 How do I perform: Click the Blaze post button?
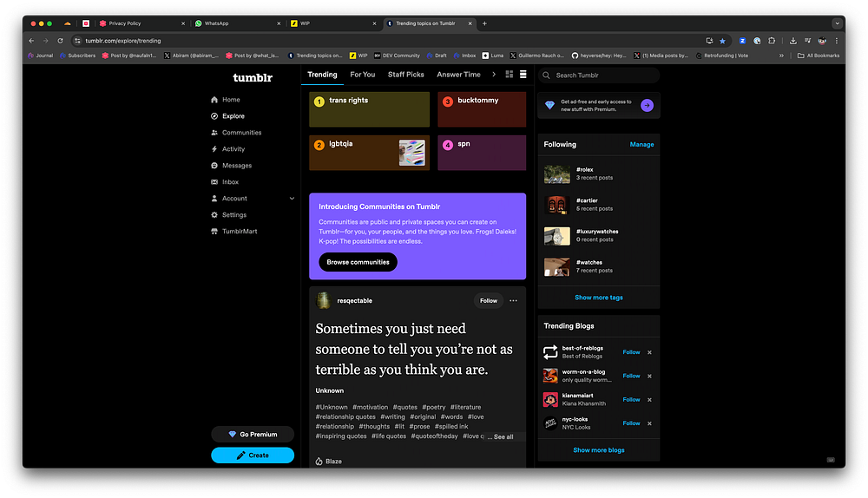click(328, 462)
